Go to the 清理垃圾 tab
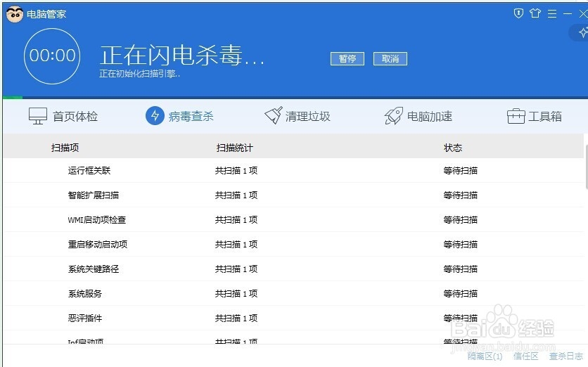 298,116
